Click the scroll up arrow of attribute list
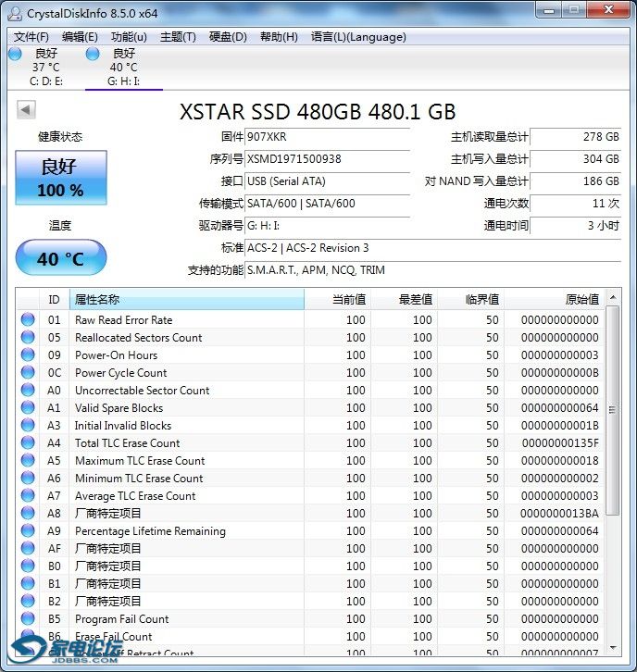637x672 pixels. click(613, 297)
